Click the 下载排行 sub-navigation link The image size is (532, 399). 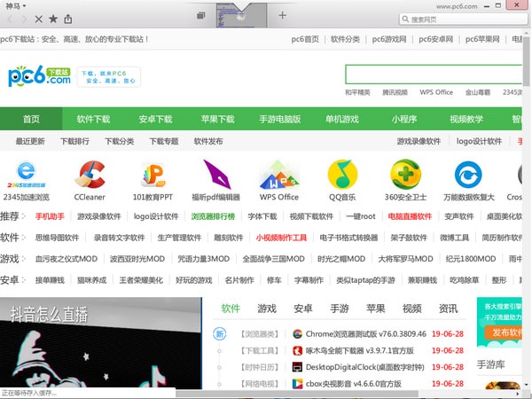coord(75,141)
